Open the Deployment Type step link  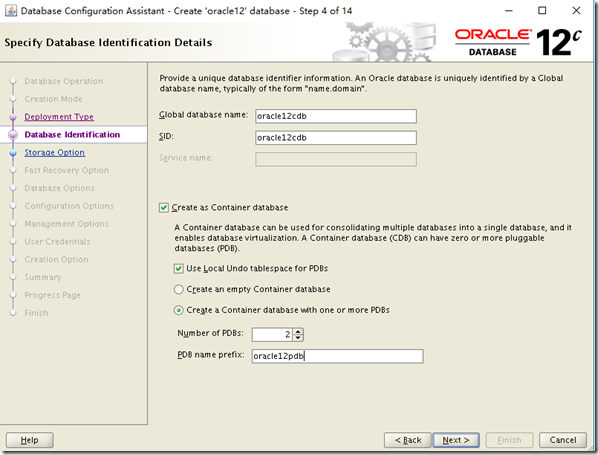click(x=59, y=117)
